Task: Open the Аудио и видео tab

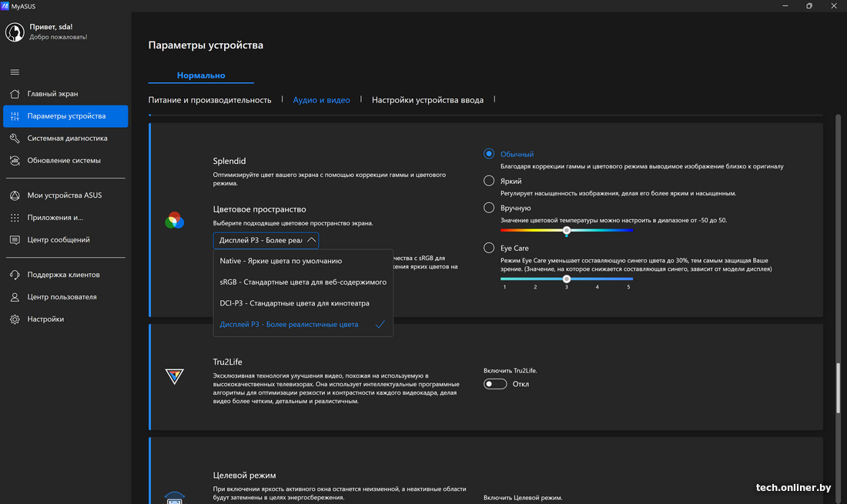Action: (321, 100)
